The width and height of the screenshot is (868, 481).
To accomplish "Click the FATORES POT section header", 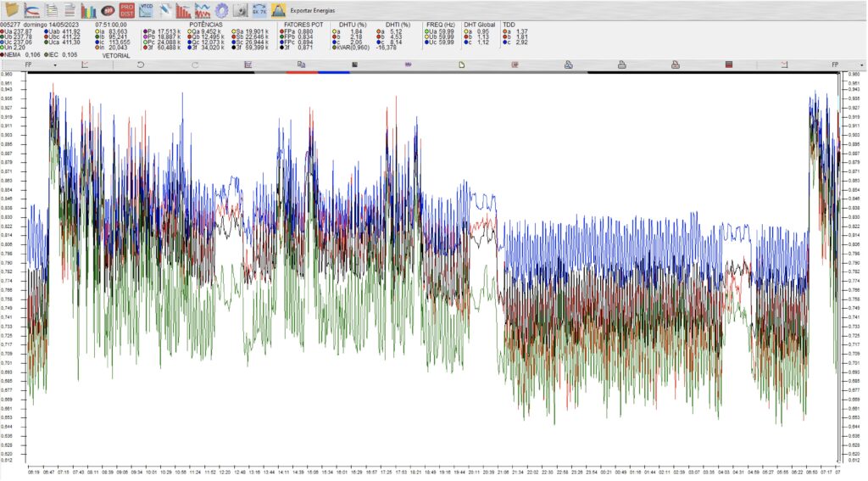I will point(303,25).
